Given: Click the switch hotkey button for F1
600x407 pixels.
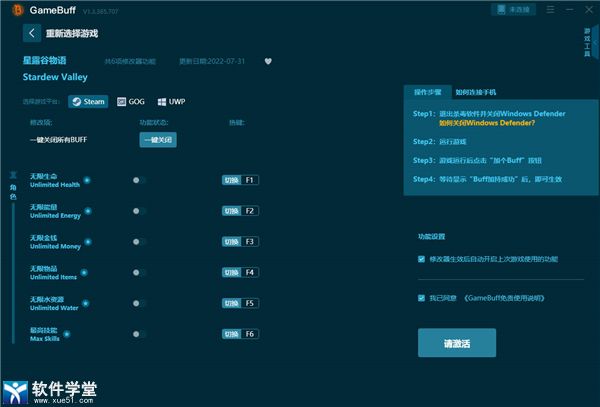Looking at the screenshot, I should tap(232, 180).
